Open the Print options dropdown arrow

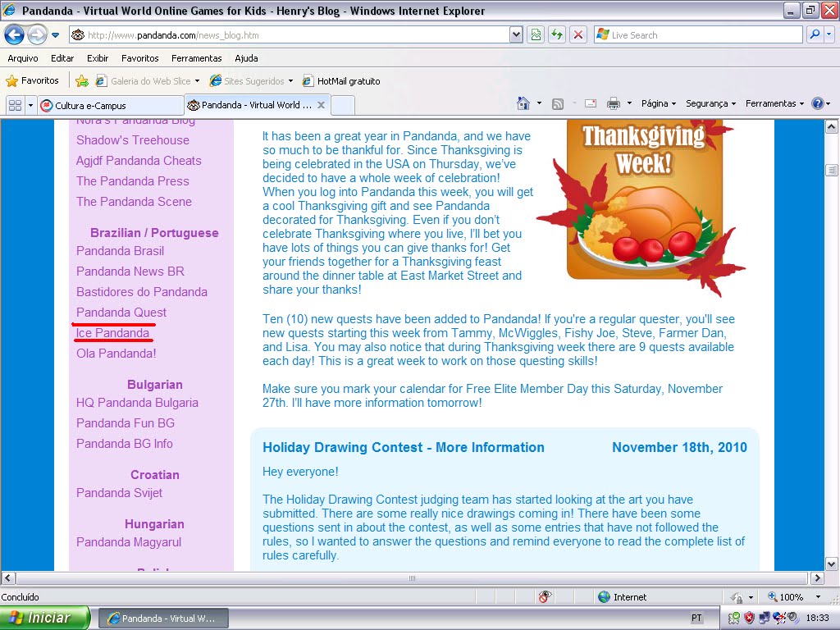click(629, 103)
